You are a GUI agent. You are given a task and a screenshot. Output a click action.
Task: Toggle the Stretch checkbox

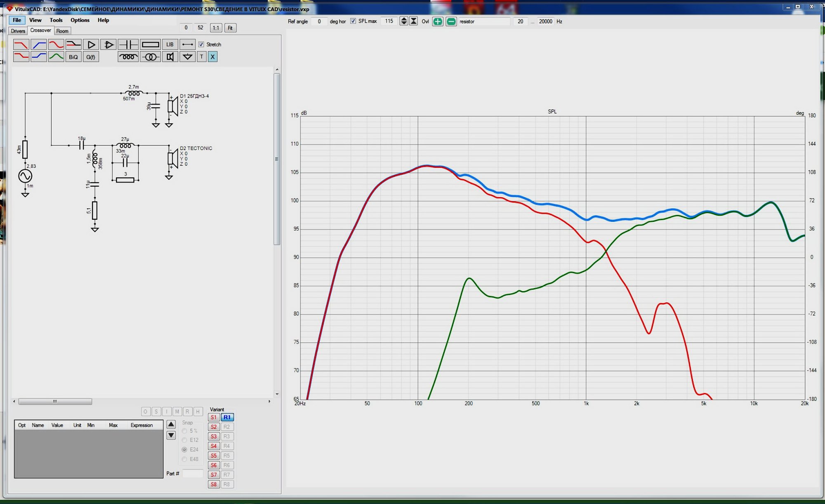coord(201,45)
